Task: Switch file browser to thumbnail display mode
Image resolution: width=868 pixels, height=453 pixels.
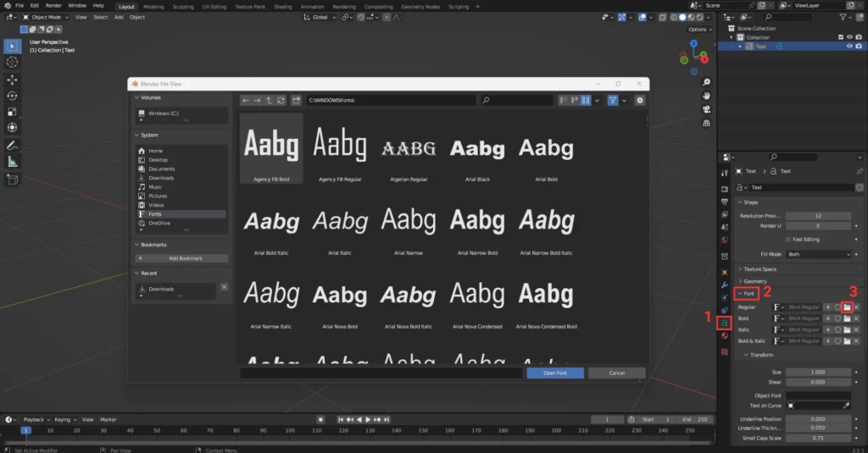Action: 585,100
